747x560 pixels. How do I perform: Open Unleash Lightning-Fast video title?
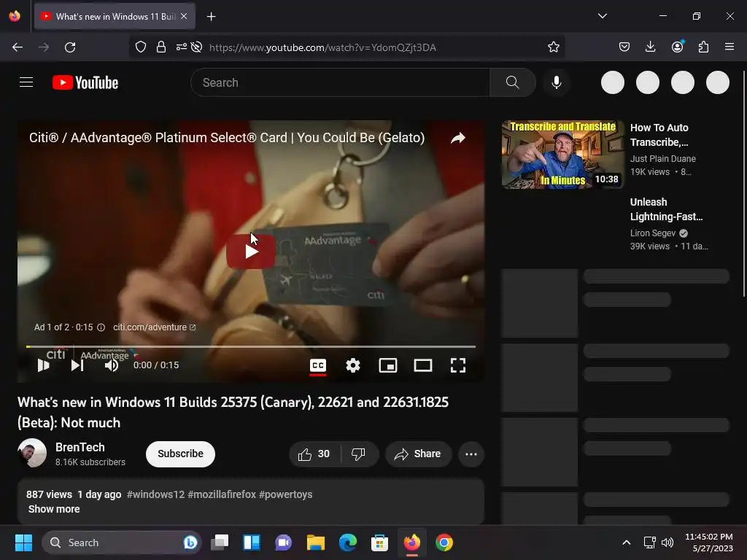(666, 209)
